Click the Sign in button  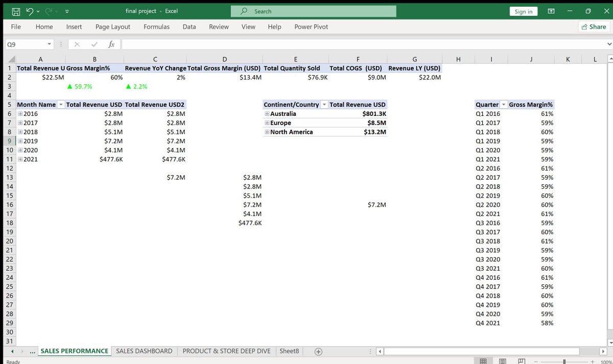coord(523,11)
